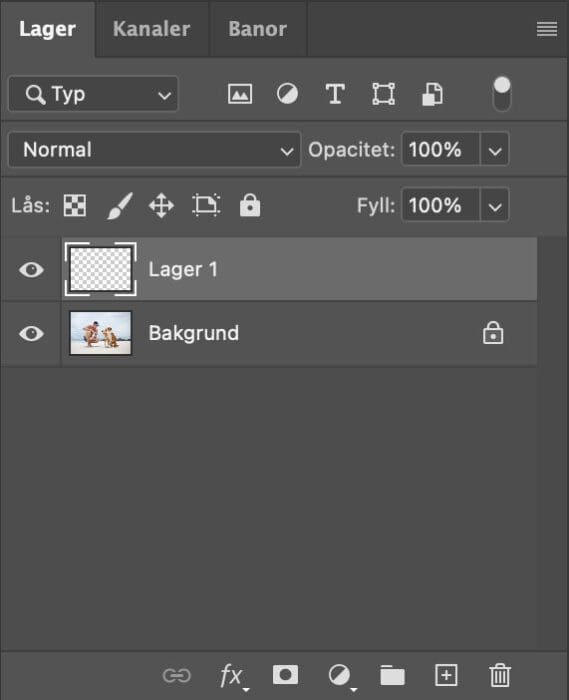
Task: Click the link layers chain icon
Action: 177,675
